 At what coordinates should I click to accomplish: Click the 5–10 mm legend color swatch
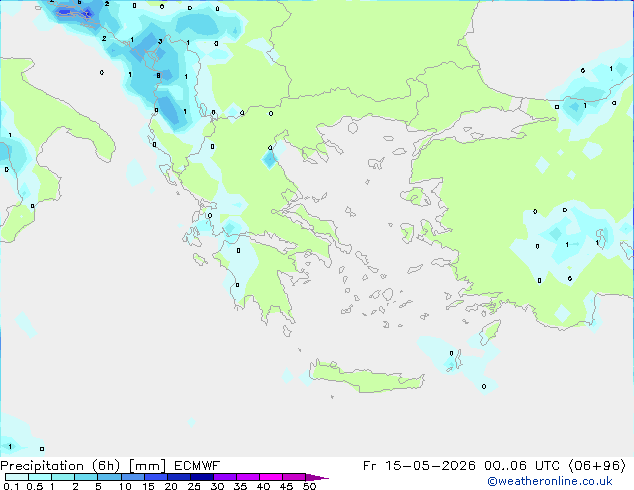point(109,477)
